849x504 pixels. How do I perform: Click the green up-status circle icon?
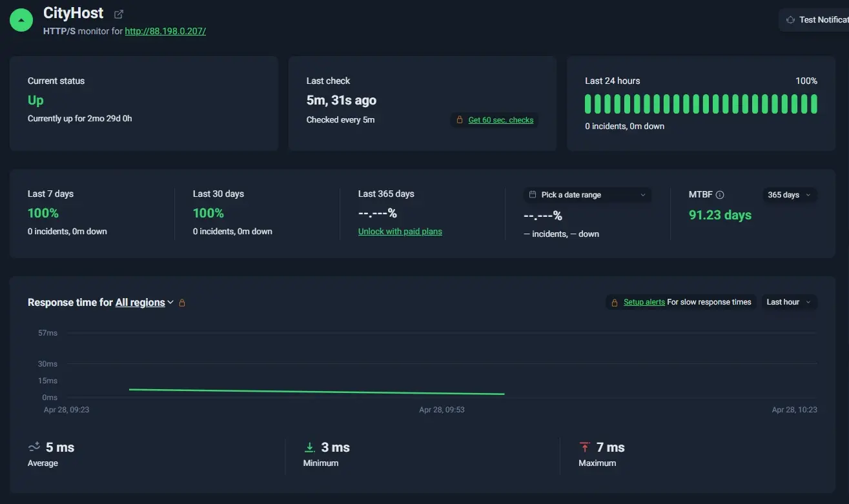(x=21, y=21)
